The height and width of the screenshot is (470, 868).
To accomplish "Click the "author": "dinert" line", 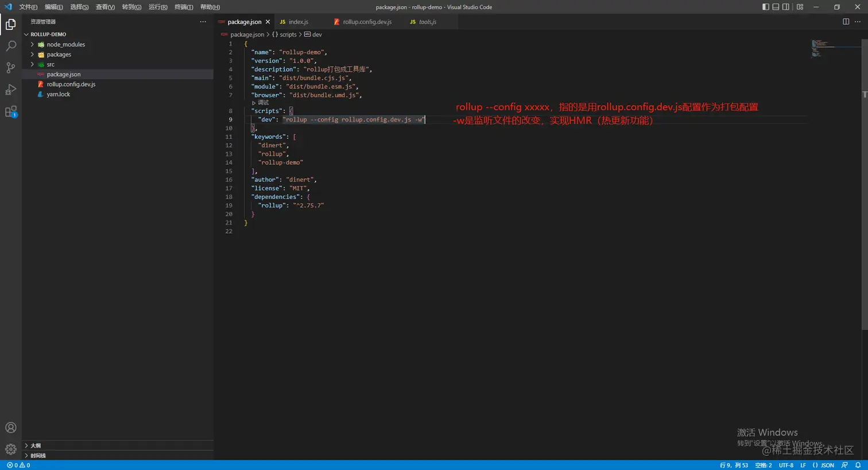I will point(284,180).
